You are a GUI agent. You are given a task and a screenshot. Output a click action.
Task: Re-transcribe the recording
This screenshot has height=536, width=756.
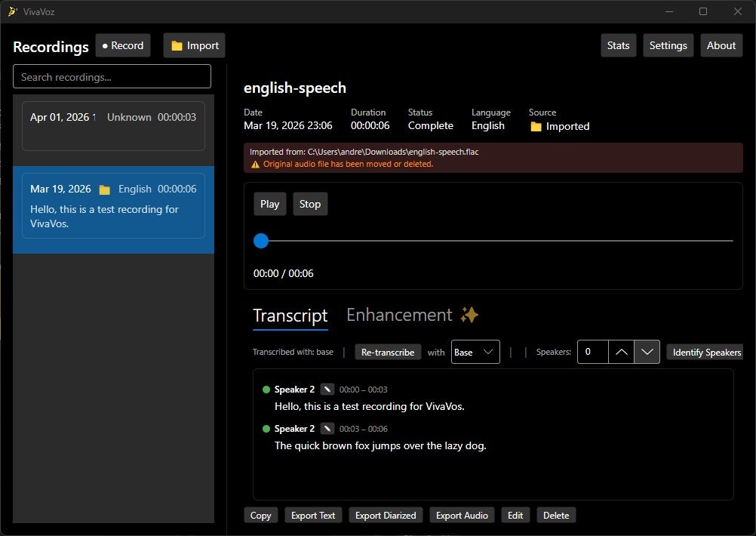(x=388, y=353)
